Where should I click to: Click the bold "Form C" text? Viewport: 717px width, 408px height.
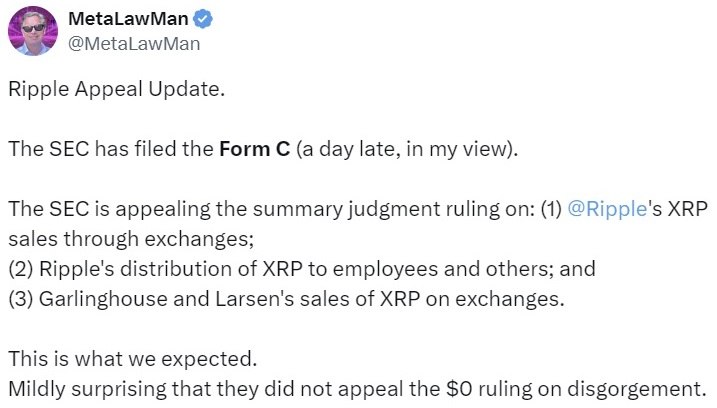point(255,150)
